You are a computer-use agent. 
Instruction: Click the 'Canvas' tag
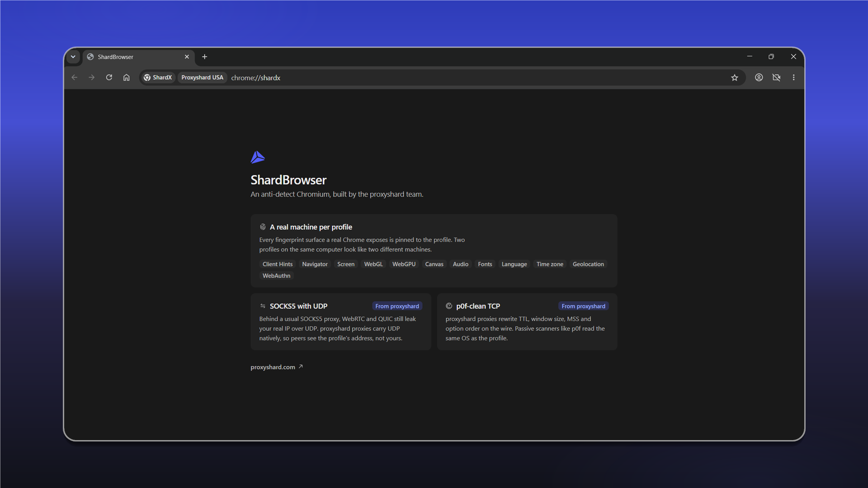click(434, 264)
